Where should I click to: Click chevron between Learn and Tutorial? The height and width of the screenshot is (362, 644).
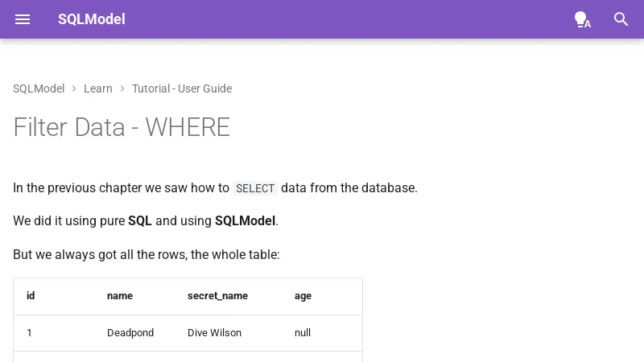point(122,88)
